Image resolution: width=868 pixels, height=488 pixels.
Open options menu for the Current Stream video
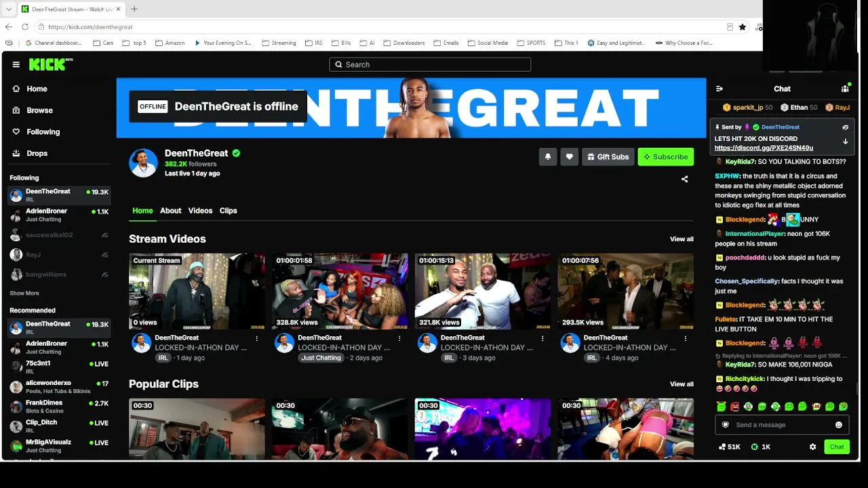[x=257, y=338]
